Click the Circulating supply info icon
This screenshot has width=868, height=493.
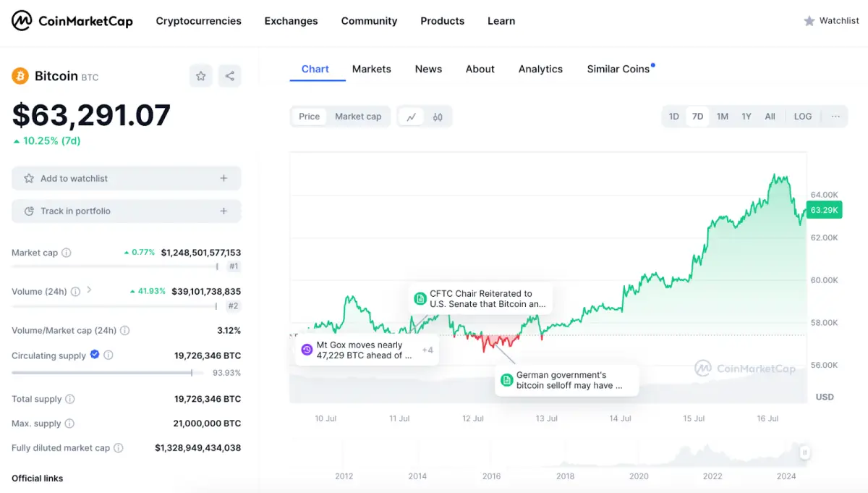pyautogui.click(x=109, y=355)
